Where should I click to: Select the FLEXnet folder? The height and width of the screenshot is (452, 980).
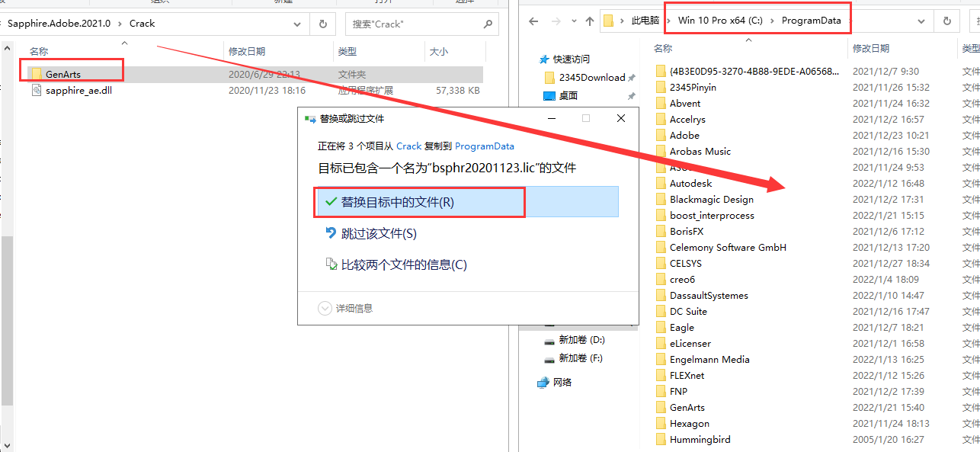[687, 375]
